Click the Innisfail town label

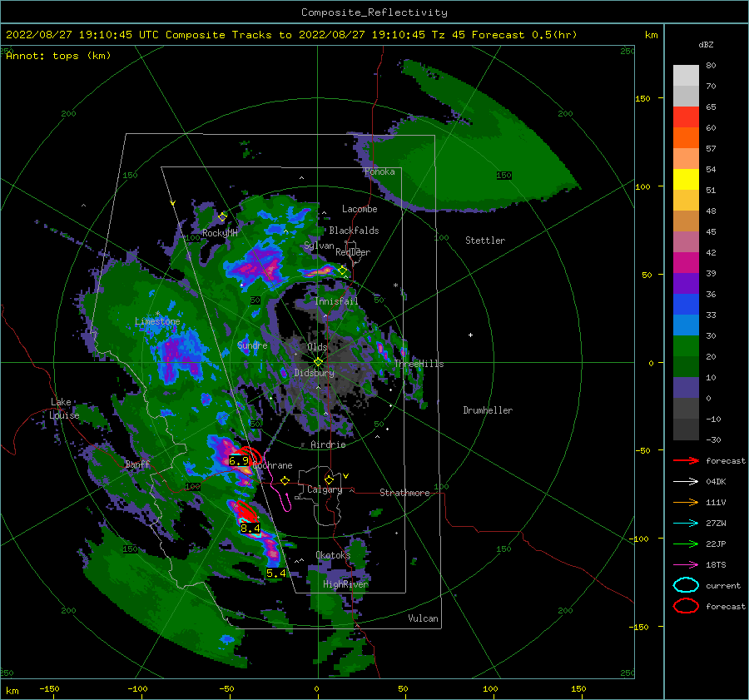[x=336, y=301]
